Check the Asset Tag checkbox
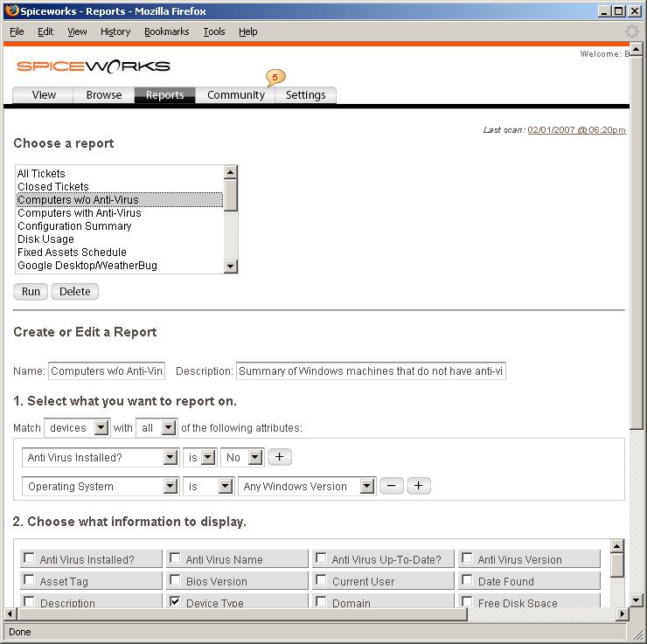 pos(29,580)
